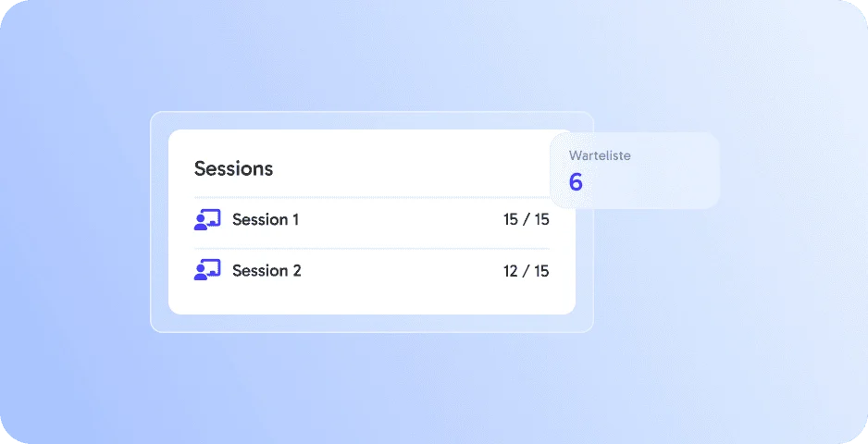This screenshot has height=444, width=868.
Task: Click the divider line below Sessions heading
Action: click(371, 197)
